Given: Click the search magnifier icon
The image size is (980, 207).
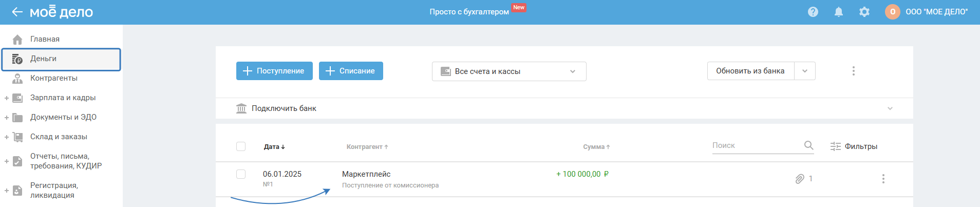Looking at the screenshot, I should coord(808,145).
